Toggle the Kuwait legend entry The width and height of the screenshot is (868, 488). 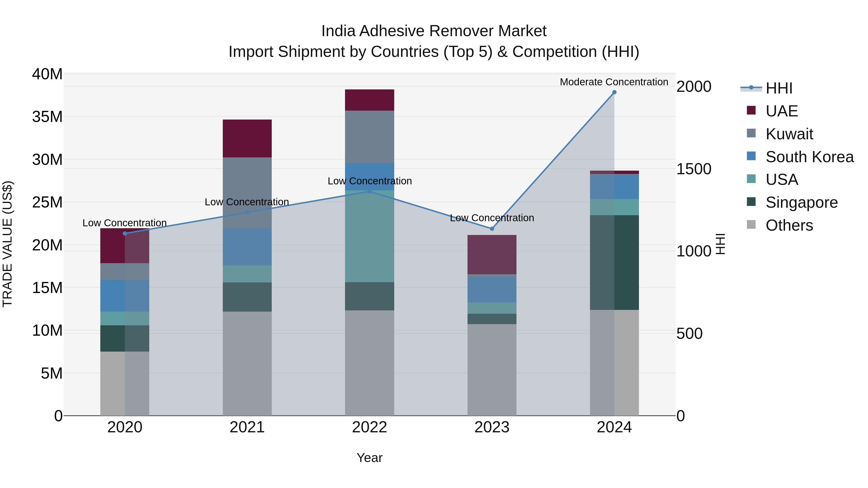[x=780, y=134]
